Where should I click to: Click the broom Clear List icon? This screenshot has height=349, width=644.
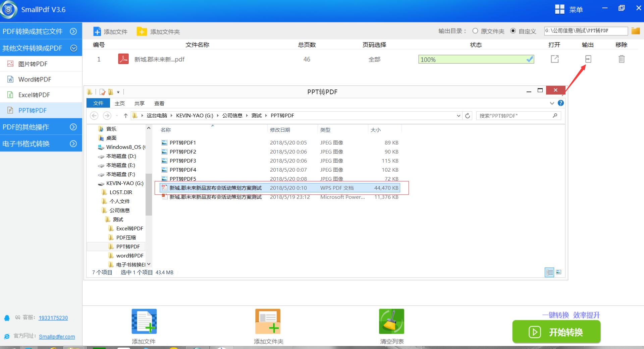pyautogui.click(x=391, y=321)
